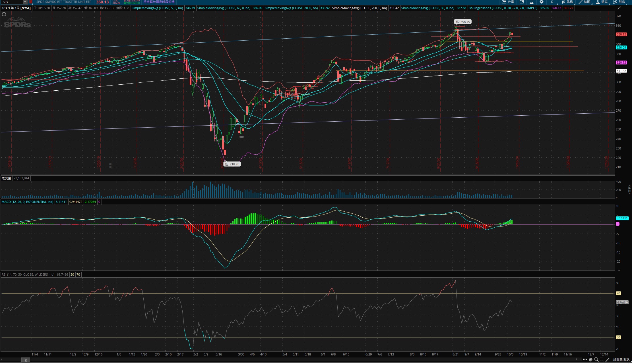Click the SPY 1 年 1天 [NYSE] label
This screenshot has width=632, height=364.
click(16, 8)
